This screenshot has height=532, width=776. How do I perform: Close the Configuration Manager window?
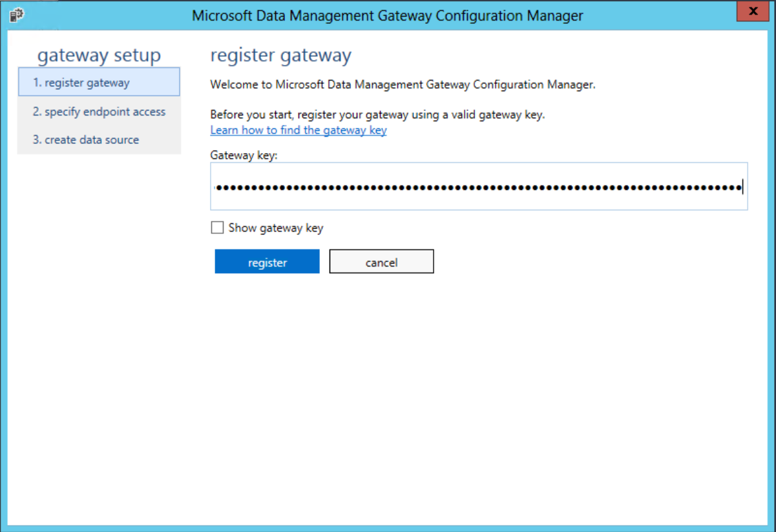point(752,12)
